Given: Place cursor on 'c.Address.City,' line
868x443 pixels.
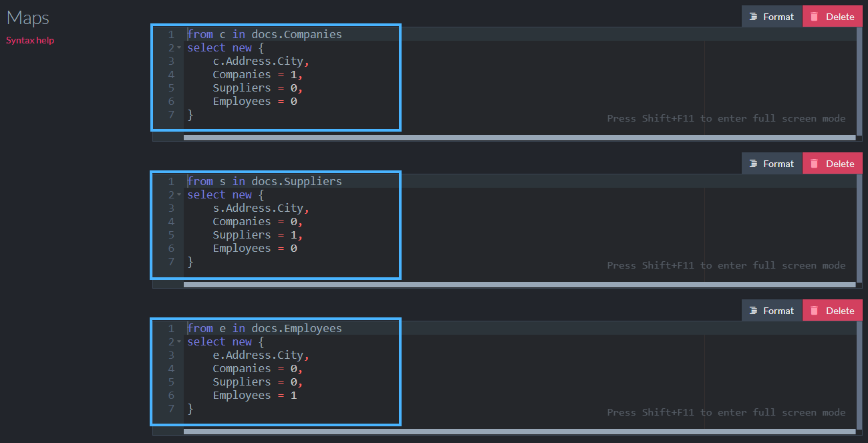Looking at the screenshot, I should click(x=261, y=61).
